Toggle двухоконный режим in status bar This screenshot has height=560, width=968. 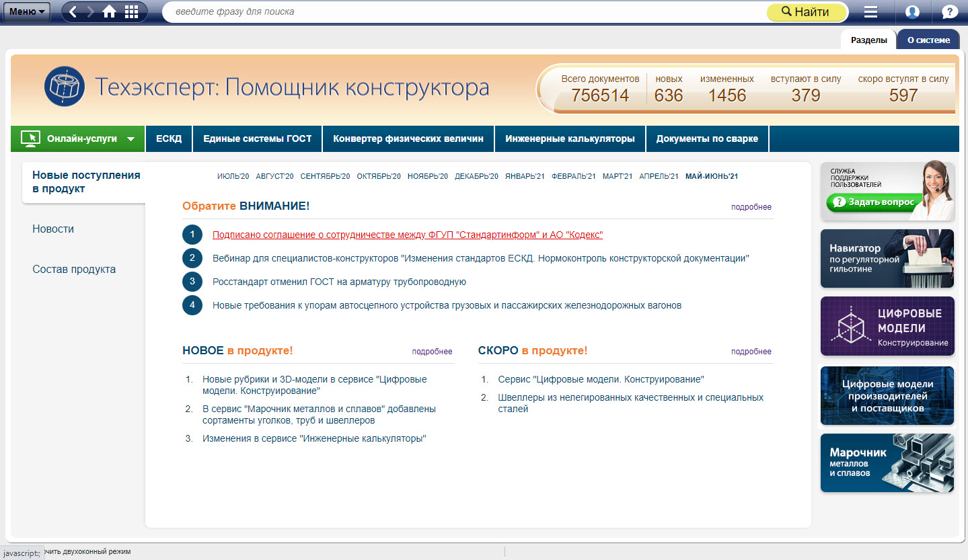pos(86,552)
